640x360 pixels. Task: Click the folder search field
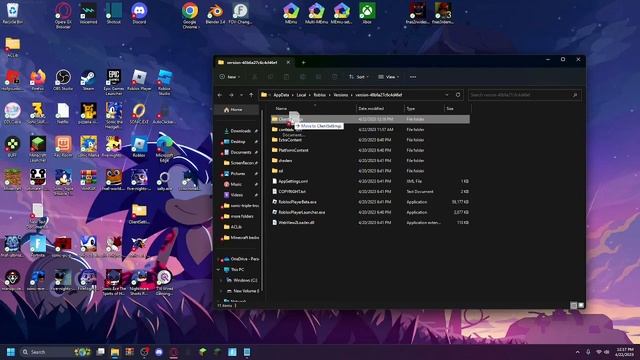coord(524,95)
